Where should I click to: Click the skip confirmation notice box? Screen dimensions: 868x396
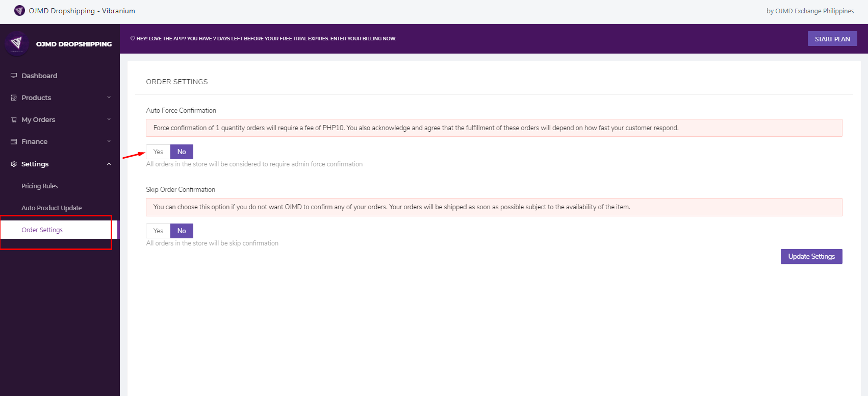pyautogui.click(x=494, y=207)
